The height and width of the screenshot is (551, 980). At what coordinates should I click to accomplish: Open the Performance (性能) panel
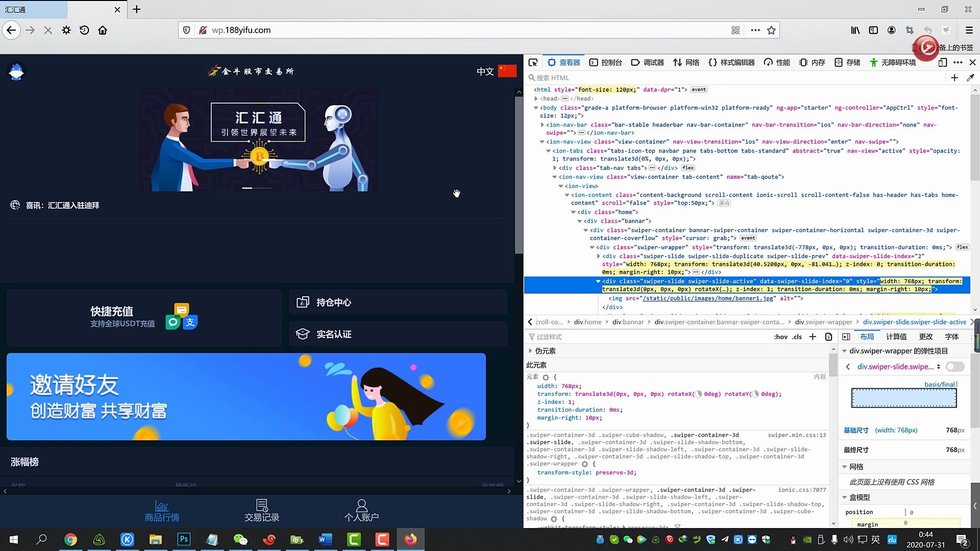pos(777,62)
